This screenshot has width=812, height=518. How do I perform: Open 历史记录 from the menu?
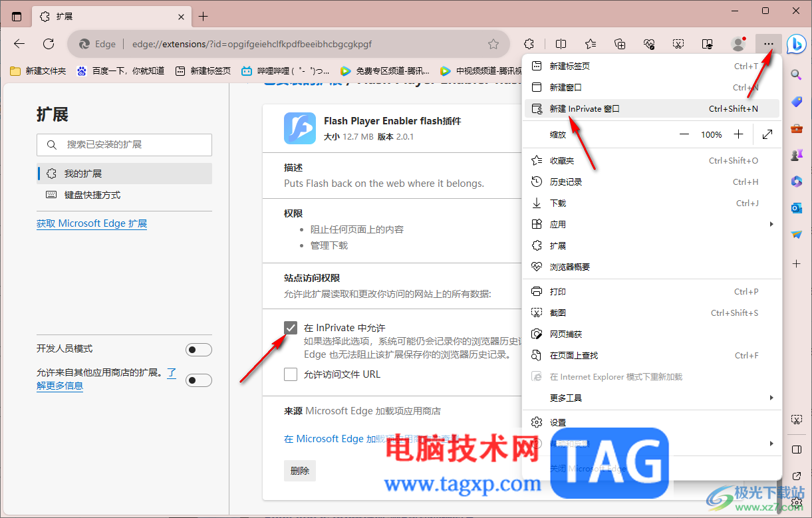pyautogui.click(x=652, y=182)
